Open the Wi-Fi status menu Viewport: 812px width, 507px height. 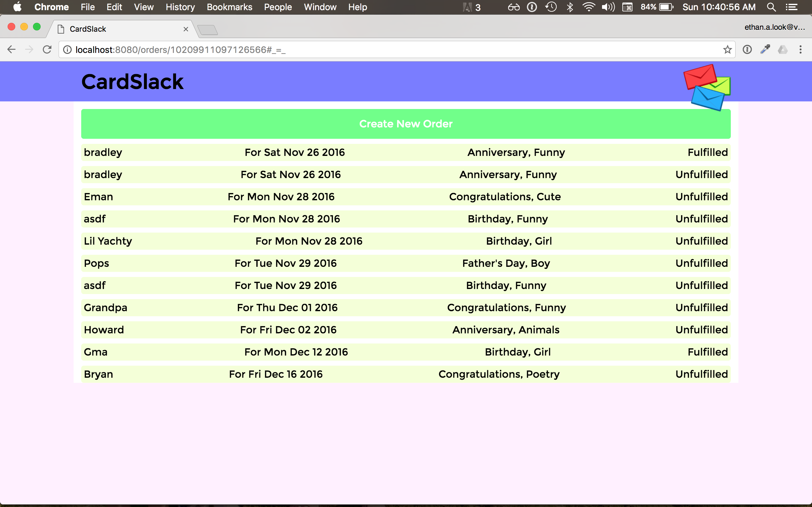(x=588, y=7)
